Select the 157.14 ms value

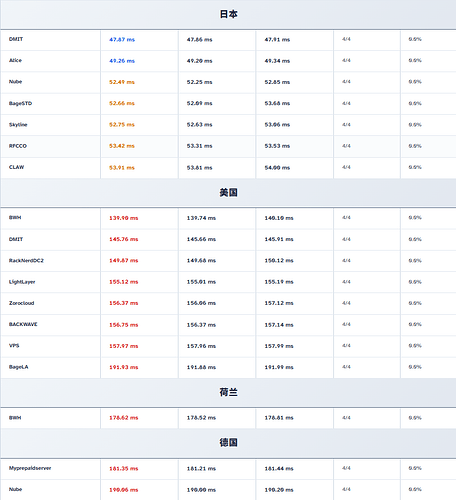pyautogui.click(x=279, y=325)
